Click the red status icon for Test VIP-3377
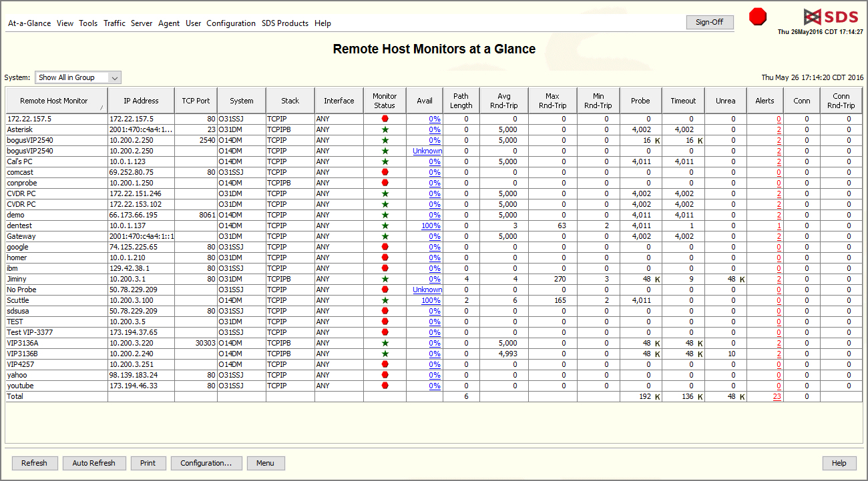The image size is (868, 481). [x=385, y=332]
